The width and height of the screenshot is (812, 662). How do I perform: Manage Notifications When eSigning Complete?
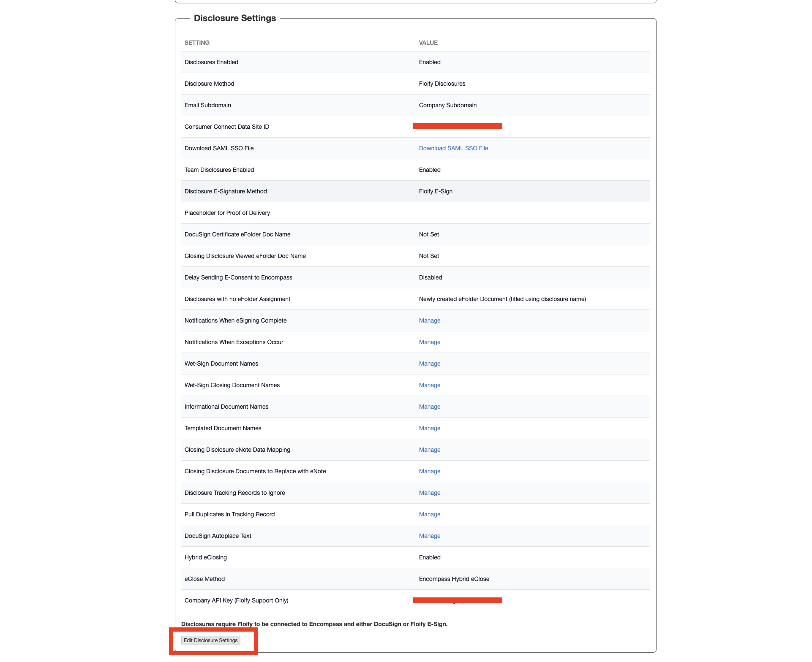(429, 320)
